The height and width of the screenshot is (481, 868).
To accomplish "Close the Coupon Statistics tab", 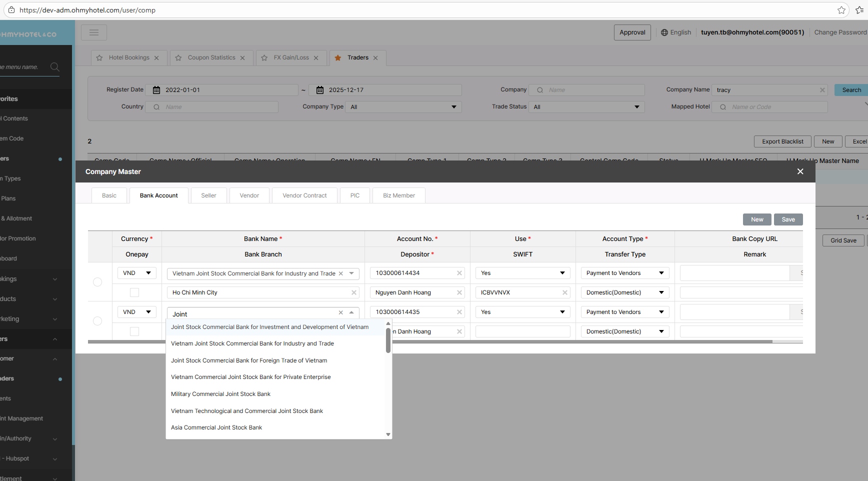I will click(242, 58).
